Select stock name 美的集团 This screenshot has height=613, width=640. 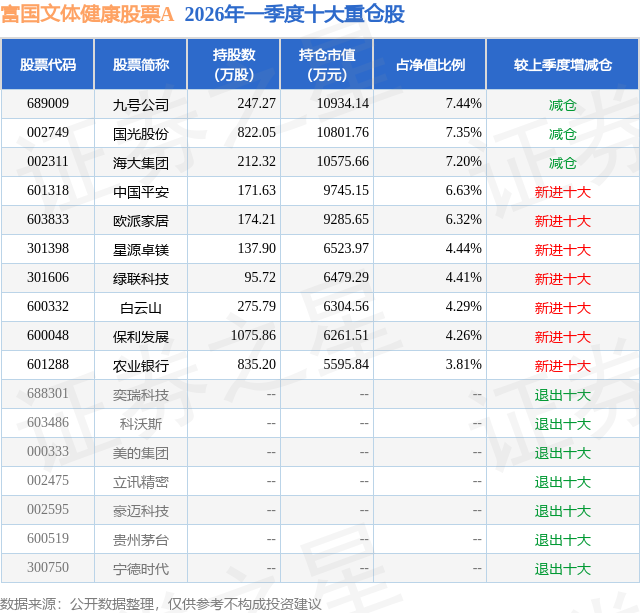tap(141, 453)
